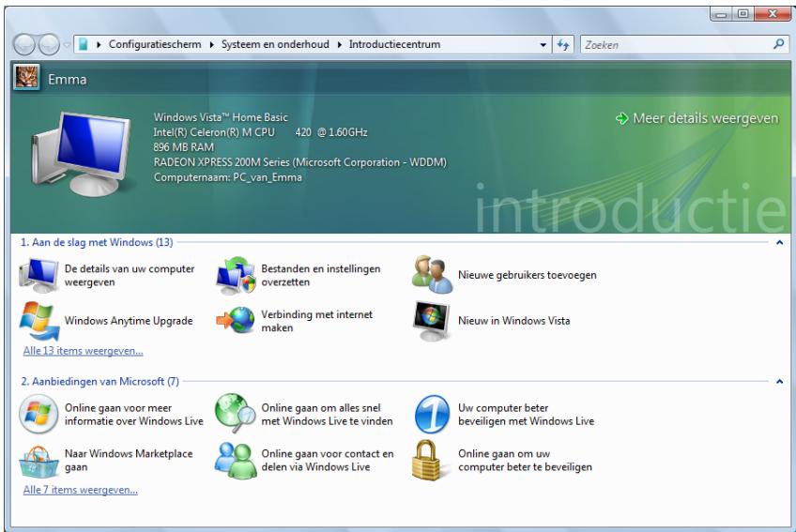The height and width of the screenshot is (532, 796).
Task: Open the address bar history dropdown arrow
Action: click(x=543, y=45)
